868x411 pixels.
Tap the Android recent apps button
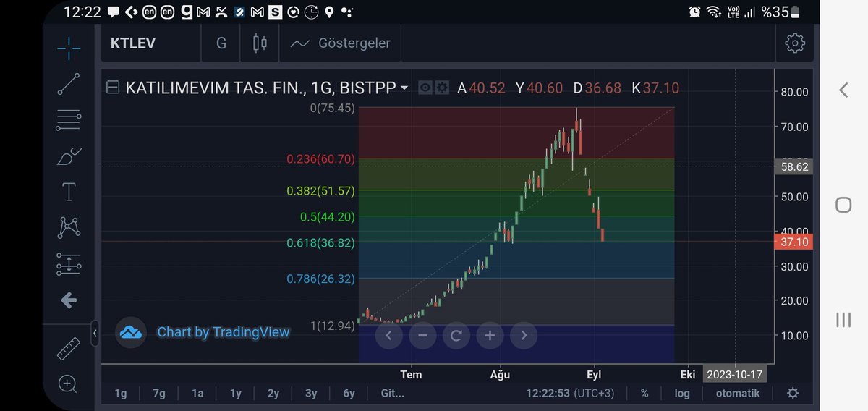tap(843, 320)
